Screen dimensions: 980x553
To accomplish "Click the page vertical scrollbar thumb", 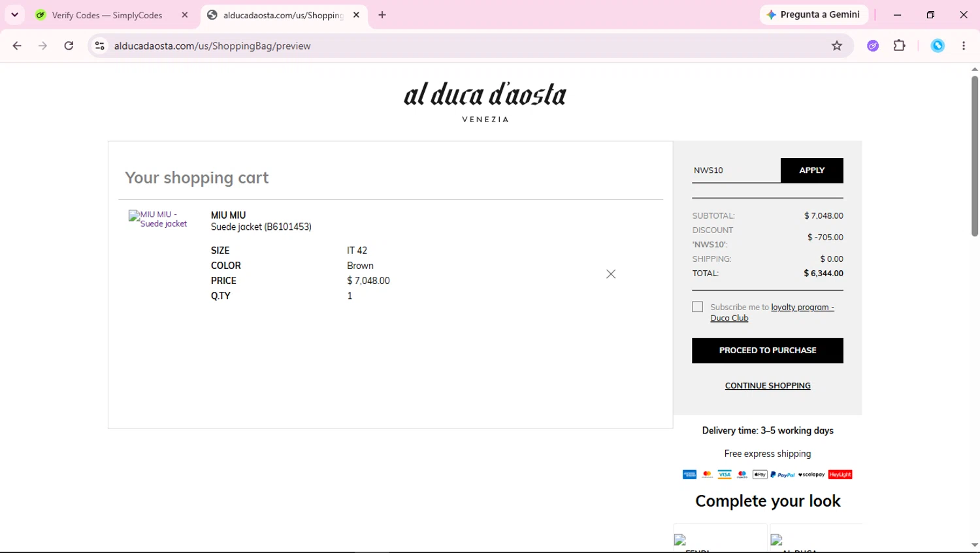I will click(x=975, y=155).
